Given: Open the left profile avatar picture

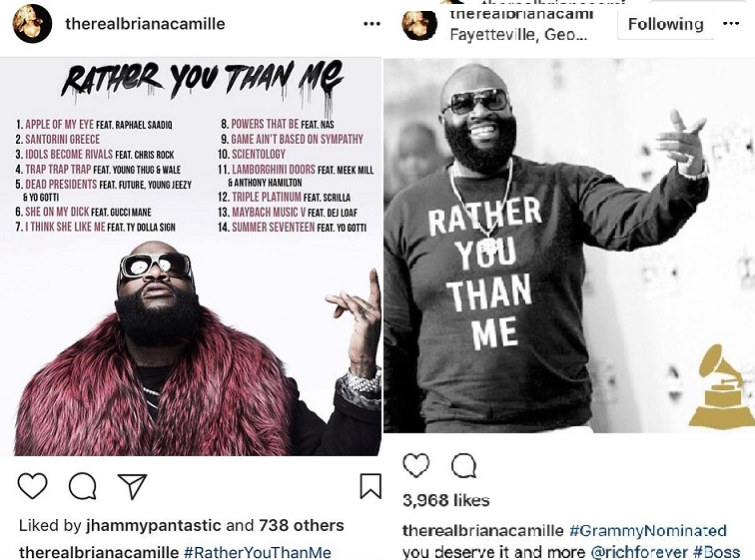Looking at the screenshot, I should click(x=32, y=24).
